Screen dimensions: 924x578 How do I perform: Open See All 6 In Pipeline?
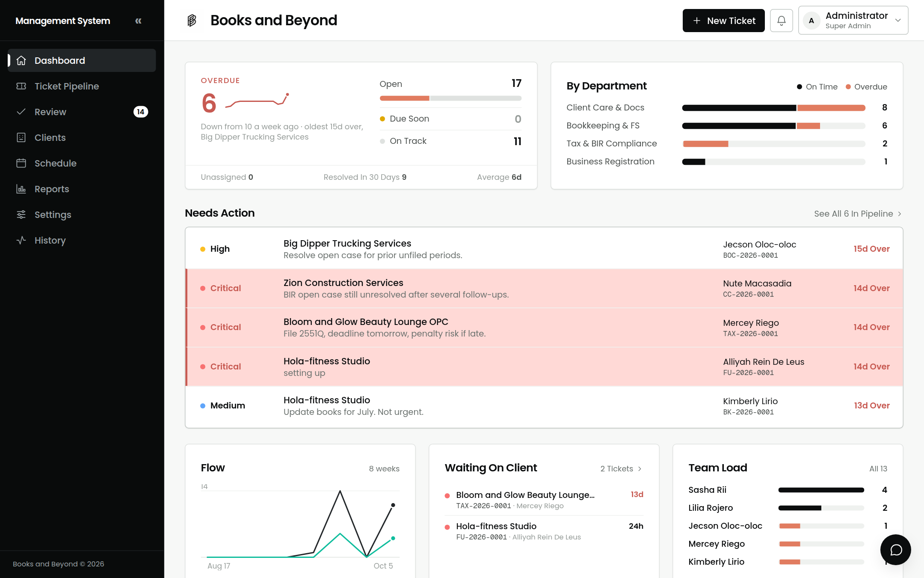pos(858,214)
